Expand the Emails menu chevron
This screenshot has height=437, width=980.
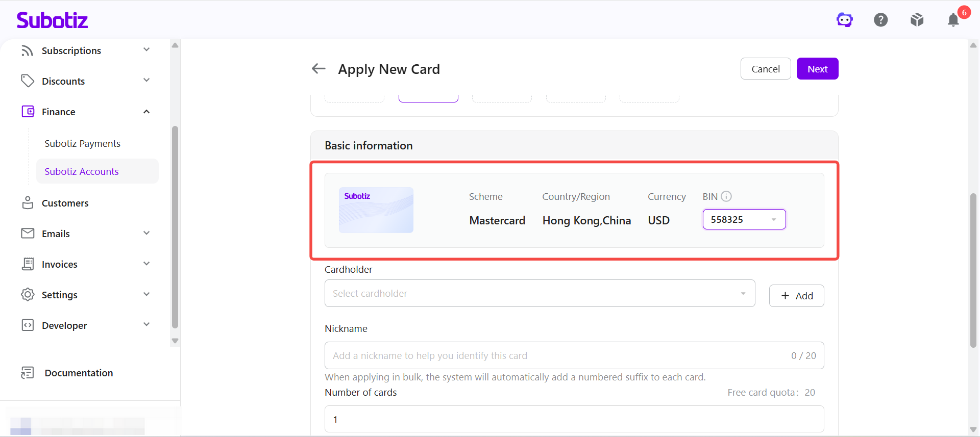pyautogui.click(x=146, y=234)
